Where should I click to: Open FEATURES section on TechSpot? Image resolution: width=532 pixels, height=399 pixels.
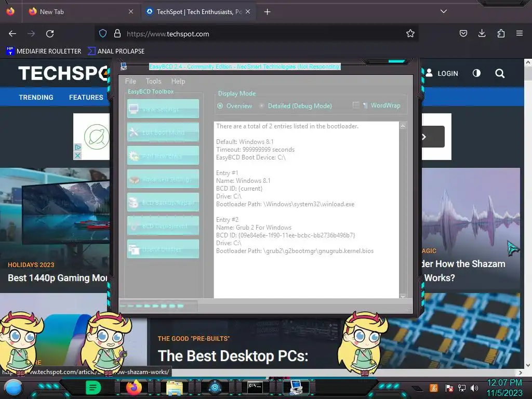click(x=86, y=97)
